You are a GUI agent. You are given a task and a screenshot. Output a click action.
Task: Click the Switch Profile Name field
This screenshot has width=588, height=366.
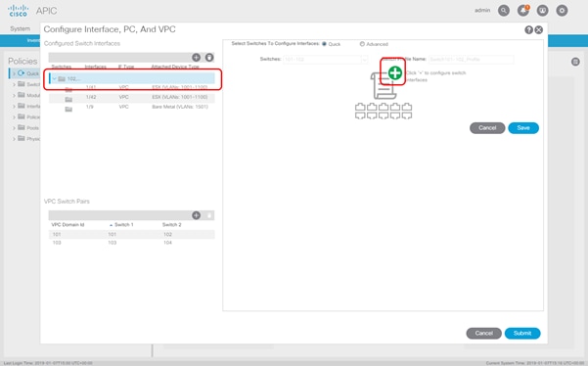click(x=471, y=60)
